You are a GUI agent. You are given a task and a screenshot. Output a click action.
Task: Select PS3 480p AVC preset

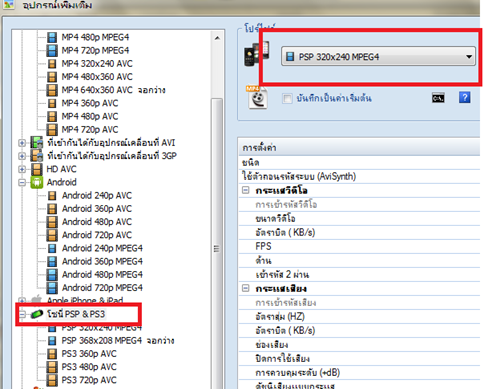point(89,367)
